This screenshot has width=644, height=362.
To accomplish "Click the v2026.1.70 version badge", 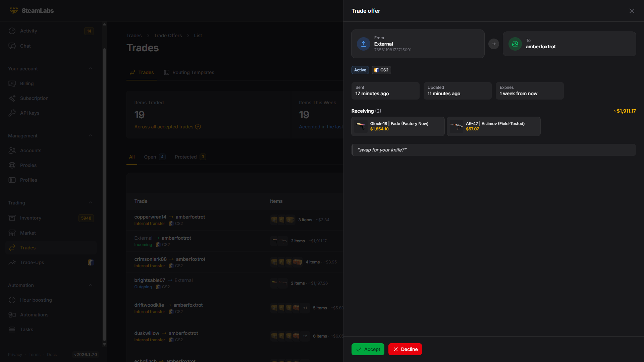I will [x=86, y=355].
